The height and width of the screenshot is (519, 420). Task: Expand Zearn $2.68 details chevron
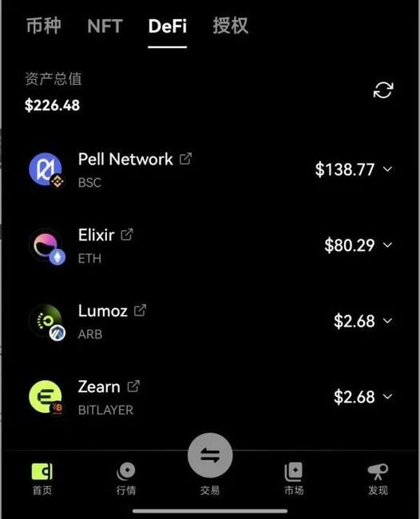point(387,397)
